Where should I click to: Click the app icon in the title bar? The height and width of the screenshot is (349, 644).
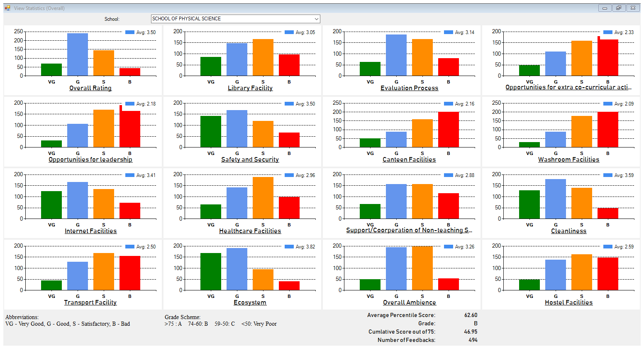tap(7, 8)
